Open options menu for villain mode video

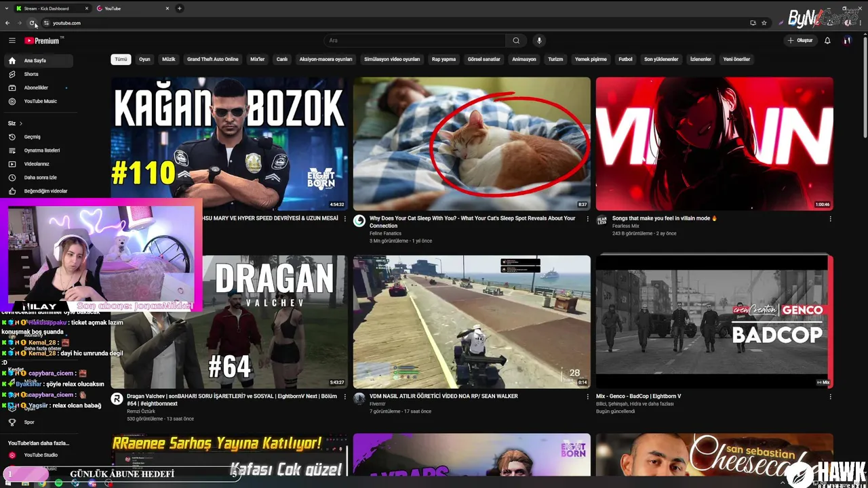pyautogui.click(x=830, y=219)
